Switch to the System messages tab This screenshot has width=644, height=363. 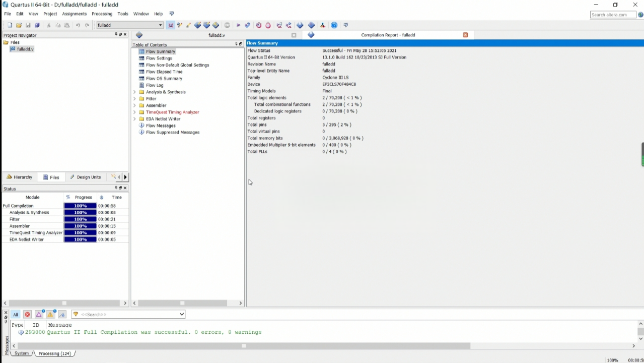tap(22, 353)
